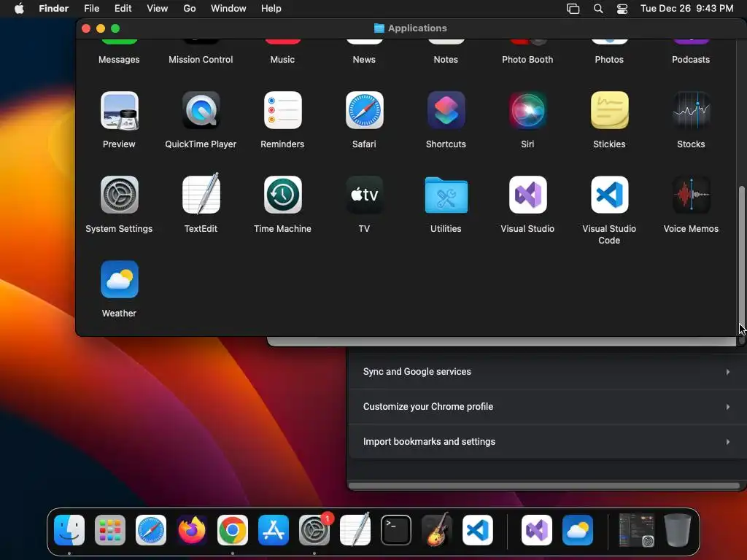The width and height of the screenshot is (747, 560).
Task: Click the News label in Applications
Action: (x=365, y=60)
